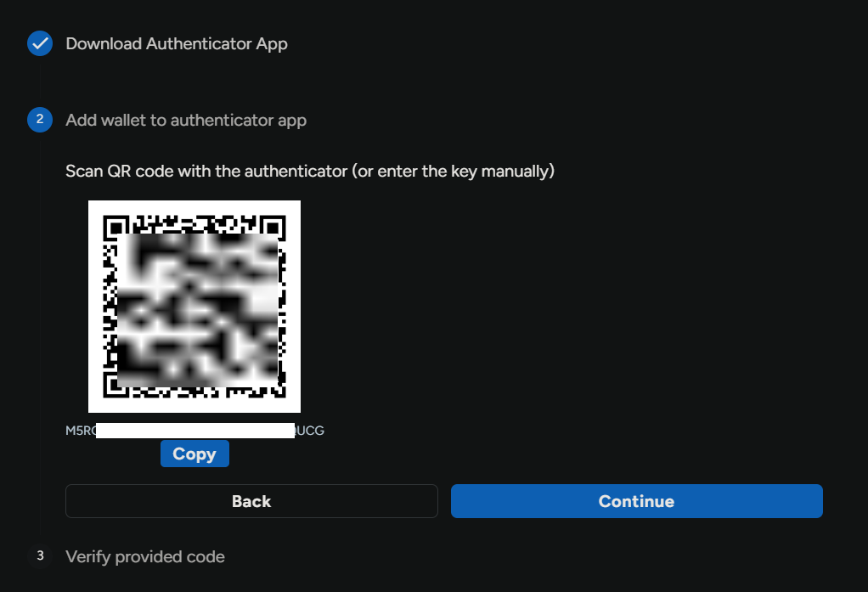
Task: Click the 'Scan QR code' instruction text
Action: click(309, 171)
